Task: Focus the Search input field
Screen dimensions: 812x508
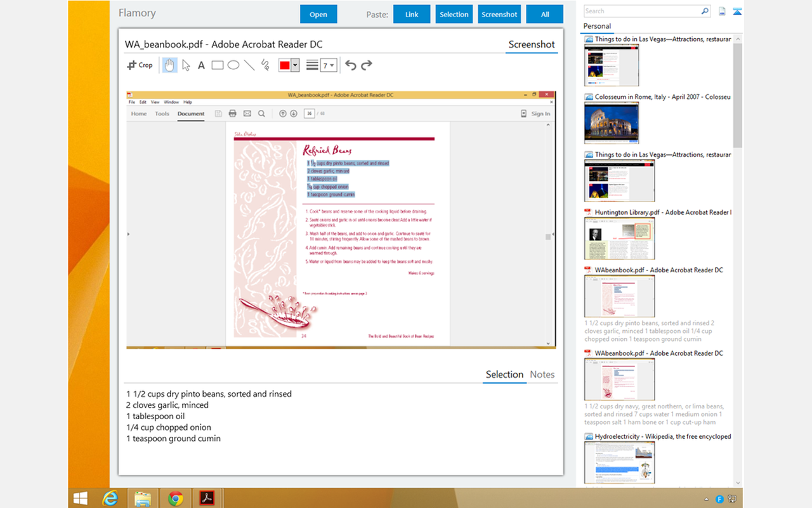Action: pyautogui.click(x=641, y=11)
